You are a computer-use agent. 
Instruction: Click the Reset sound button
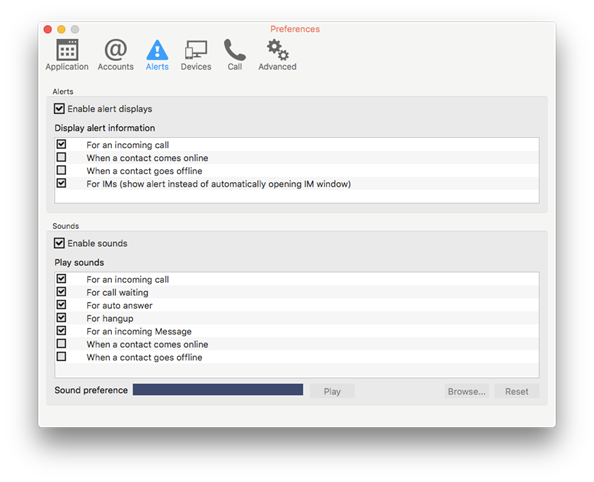517,391
